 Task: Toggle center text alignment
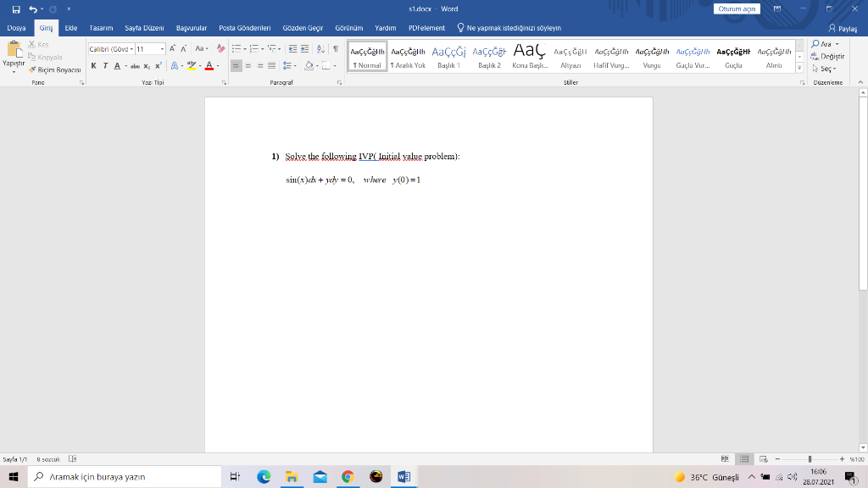point(248,65)
